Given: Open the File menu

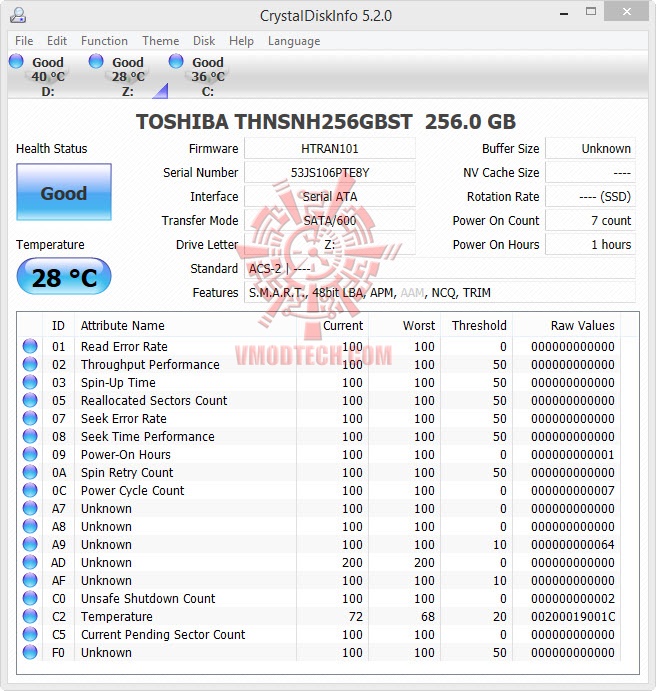Looking at the screenshot, I should [x=24, y=41].
